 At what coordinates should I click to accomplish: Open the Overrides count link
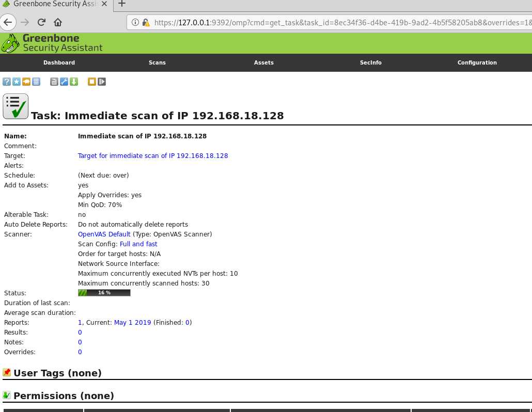pyautogui.click(x=80, y=352)
